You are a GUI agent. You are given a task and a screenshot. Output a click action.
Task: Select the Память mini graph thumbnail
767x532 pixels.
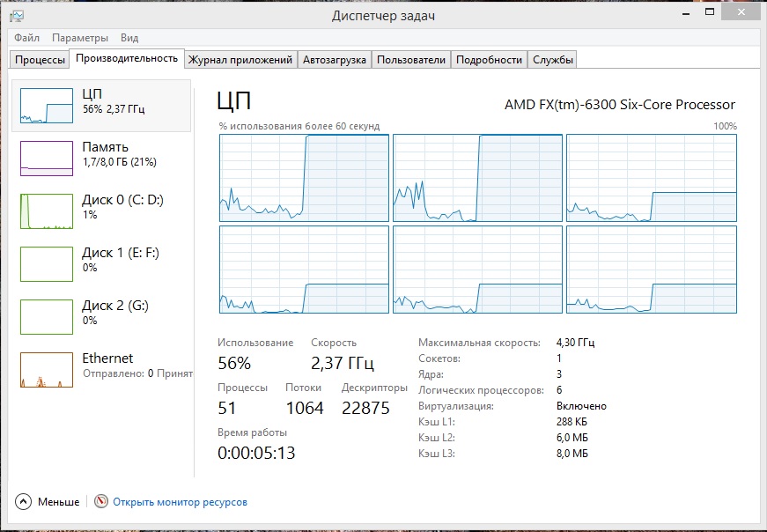pos(47,159)
